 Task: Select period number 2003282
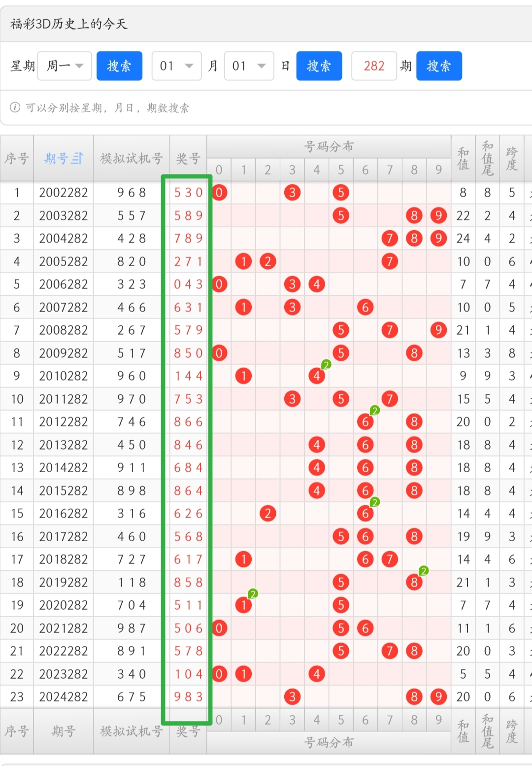(x=64, y=215)
